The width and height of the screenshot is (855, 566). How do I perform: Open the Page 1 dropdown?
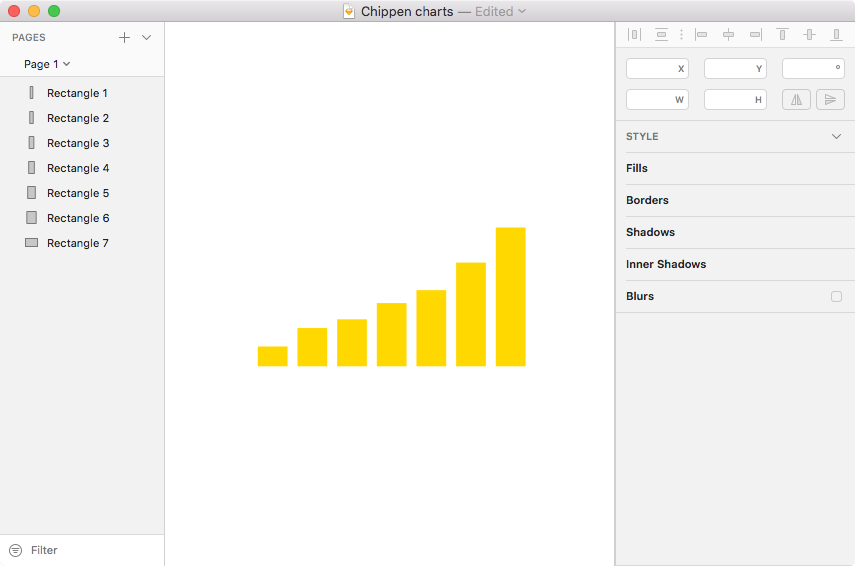47,64
